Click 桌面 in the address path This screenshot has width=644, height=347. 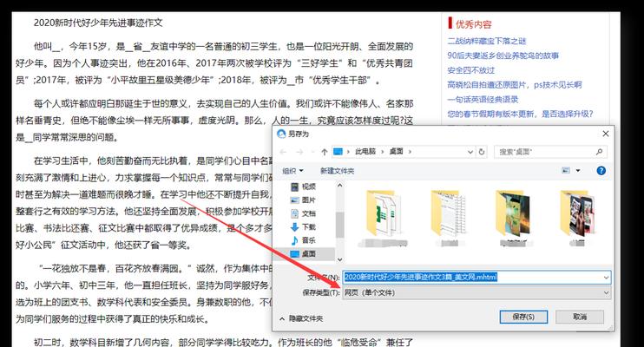[396, 152]
